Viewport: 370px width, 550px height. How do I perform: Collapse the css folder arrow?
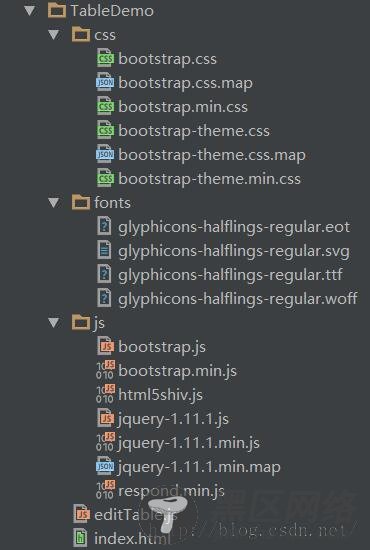coord(54,34)
